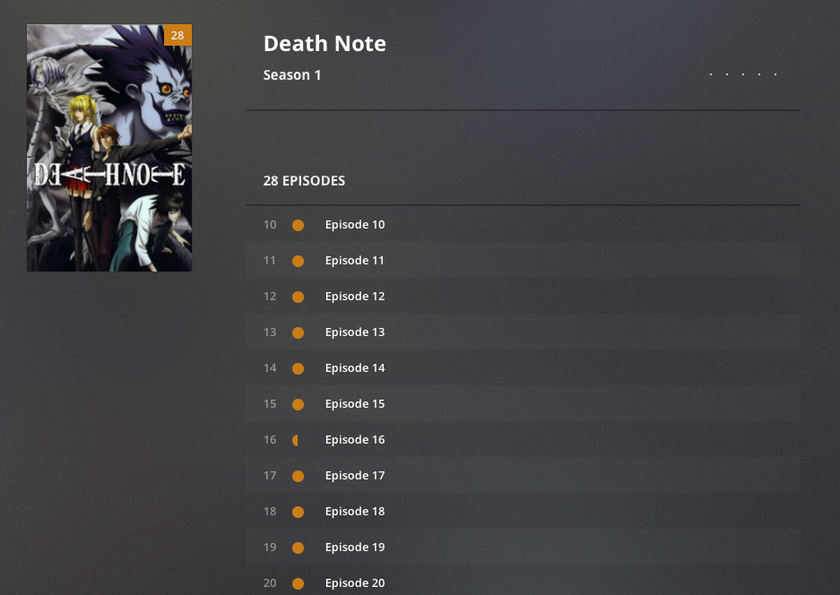Toggle unwatched indicator for Episode 15
The width and height of the screenshot is (840, 595).
coord(298,405)
